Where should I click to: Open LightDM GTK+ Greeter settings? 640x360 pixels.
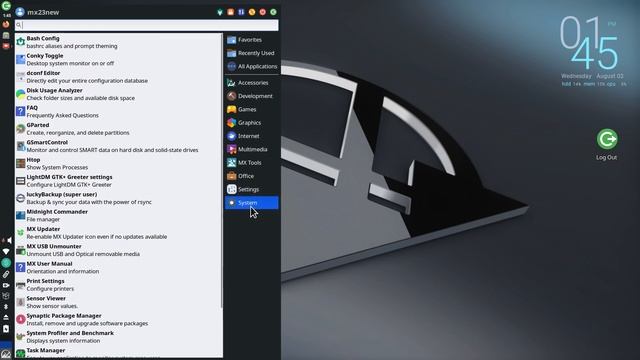point(118,181)
